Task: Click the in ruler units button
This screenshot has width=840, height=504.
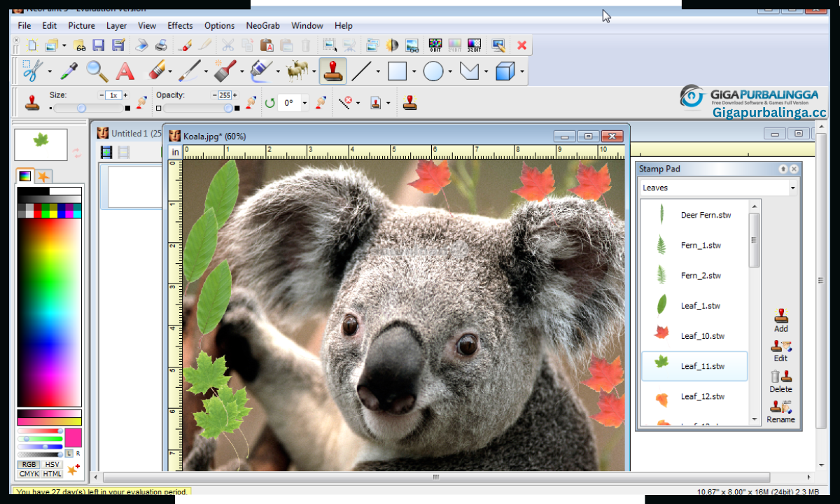Action: tap(176, 152)
